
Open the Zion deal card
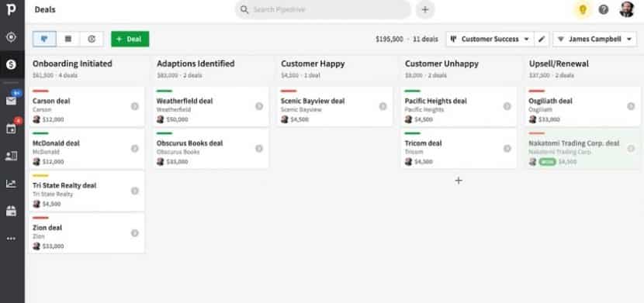(x=87, y=233)
